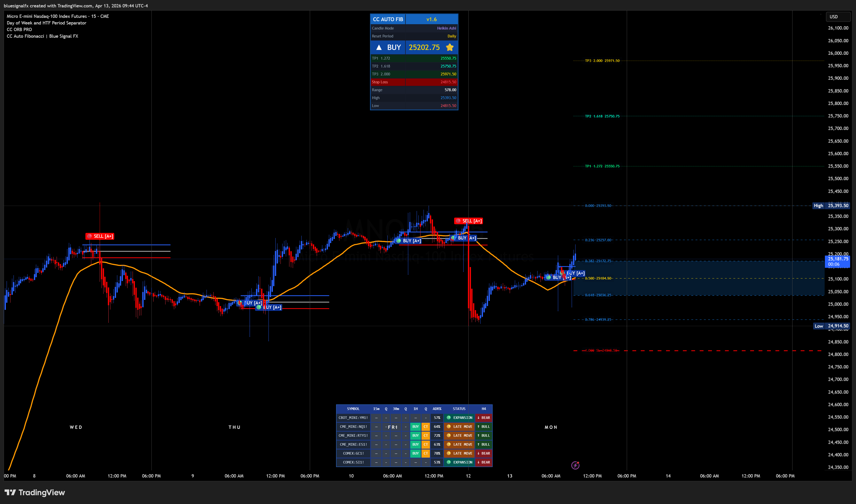Click the gold dot in GC1! LATE MOVE cell

[x=449, y=453]
